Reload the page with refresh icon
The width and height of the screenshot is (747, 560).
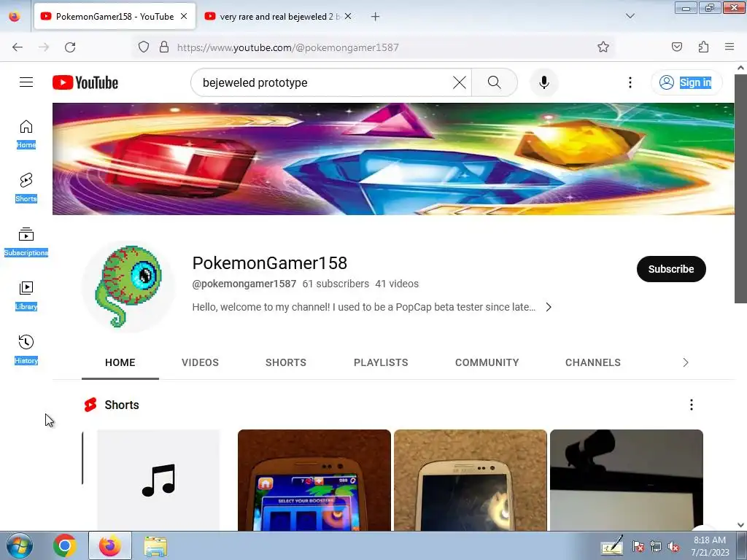pyautogui.click(x=70, y=47)
